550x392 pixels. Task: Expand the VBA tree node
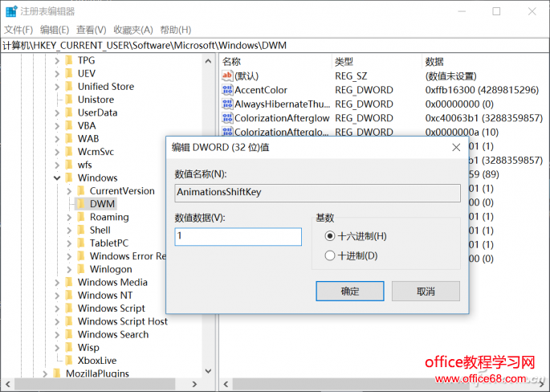click(57, 125)
